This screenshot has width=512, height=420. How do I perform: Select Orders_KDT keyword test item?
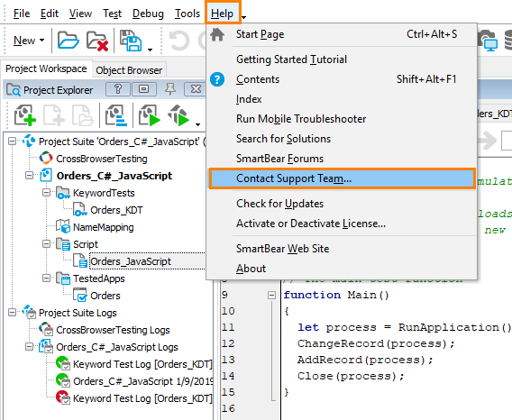[116, 210]
